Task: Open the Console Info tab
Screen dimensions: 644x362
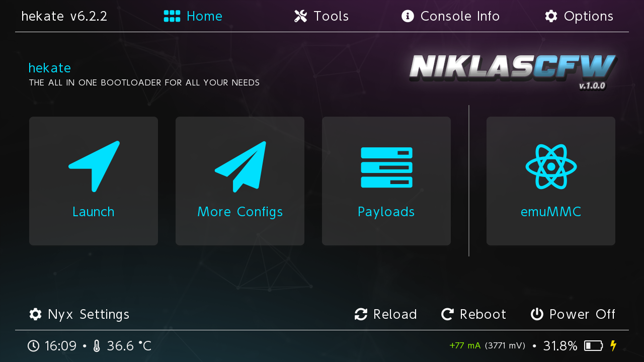Action: [450, 16]
